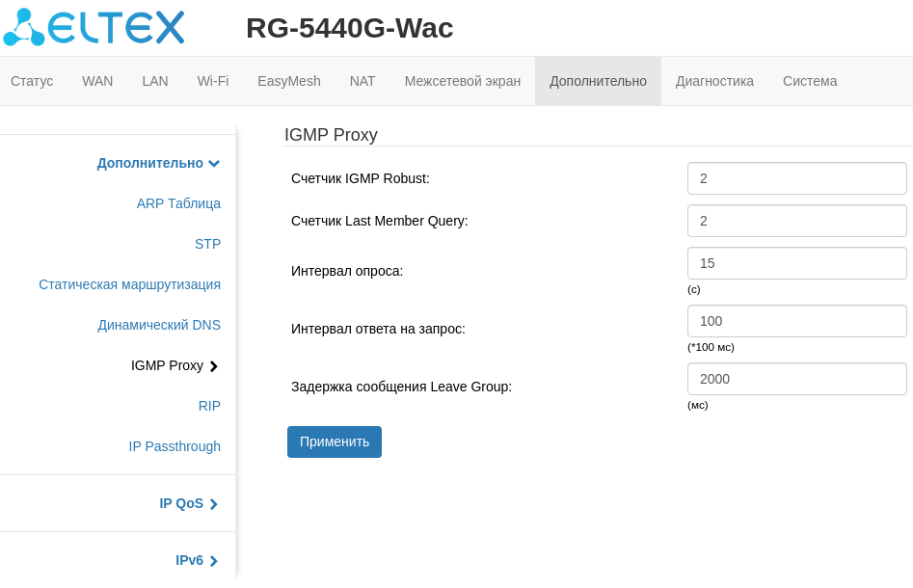913x588 pixels.
Task: Edit the Задержка сообщения Leave Group field
Action: click(x=796, y=379)
